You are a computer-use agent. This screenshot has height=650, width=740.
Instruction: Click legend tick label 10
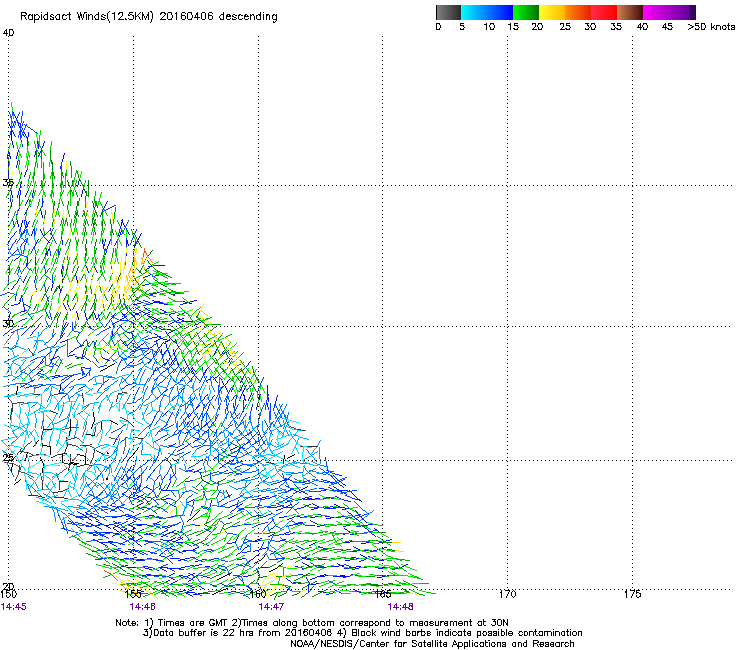pyautogui.click(x=489, y=27)
